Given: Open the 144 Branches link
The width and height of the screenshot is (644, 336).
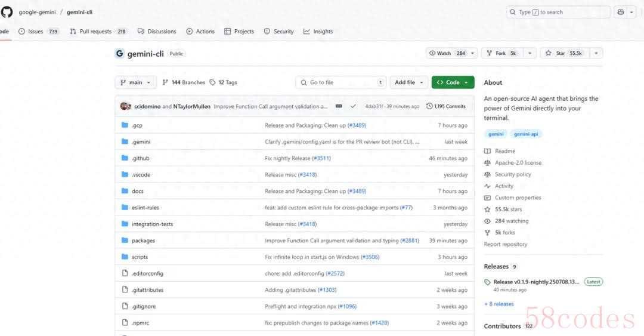Looking at the screenshot, I should point(184,82).
